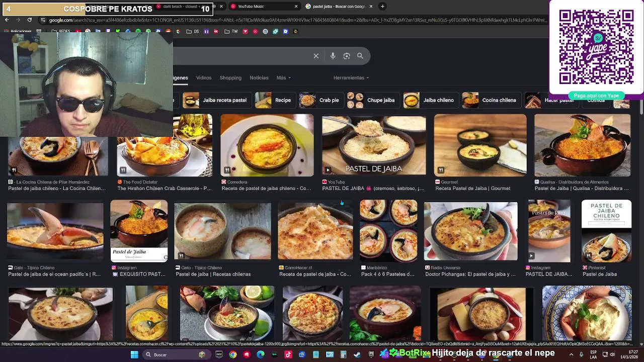This screenshot has width=644, height=362.
Task: Open Instagram PASTEL DE JAIBA reel thumbnail
Action: tap(549, 231)
